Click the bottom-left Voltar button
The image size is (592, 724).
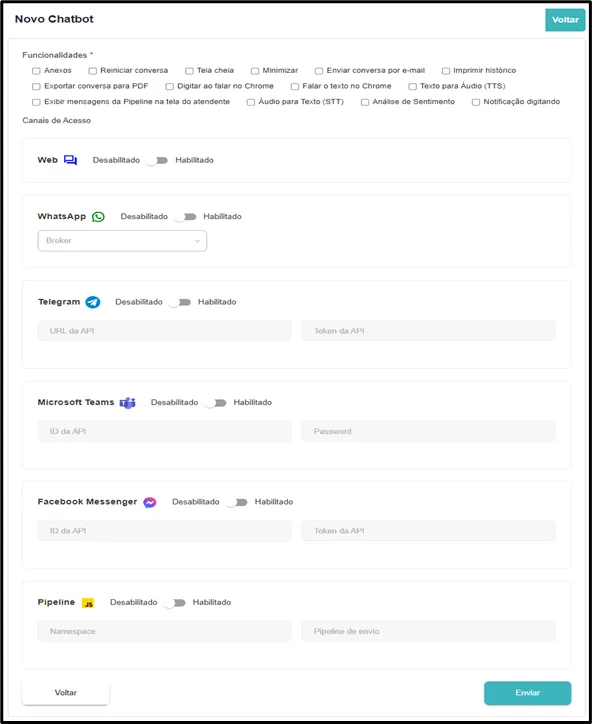[66, 693]
